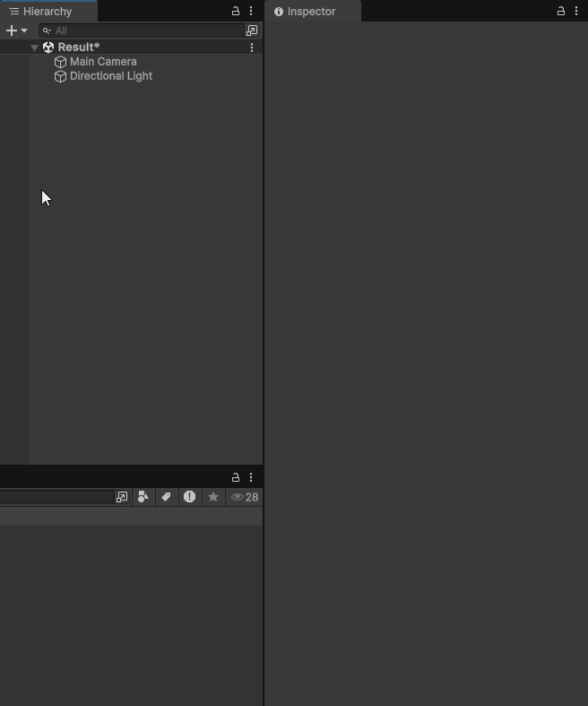Click the Search by Type filter icon

pyautogui.click(x=143, y=497)
